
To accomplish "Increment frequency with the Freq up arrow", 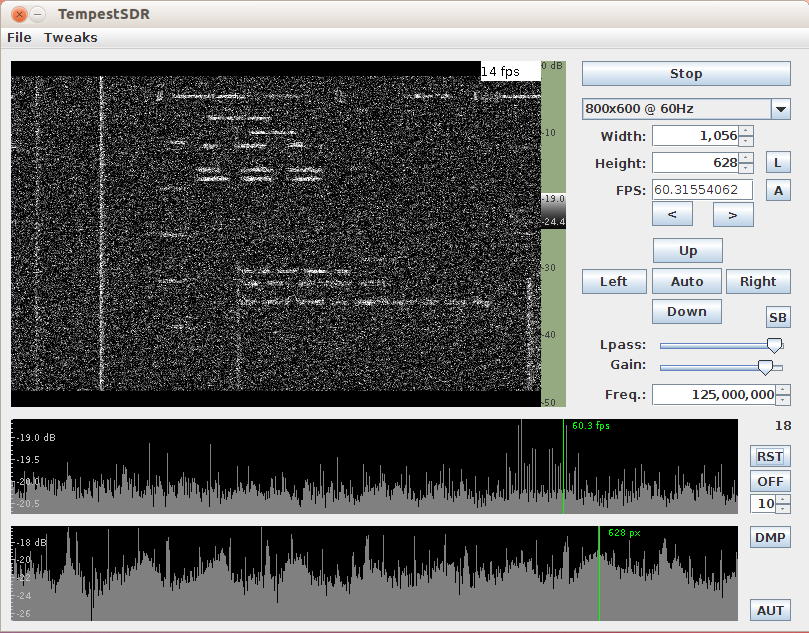I will point(783,390).
